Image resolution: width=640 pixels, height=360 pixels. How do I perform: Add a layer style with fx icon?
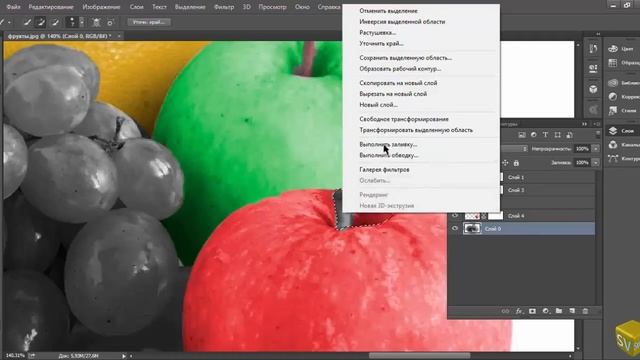519,311
